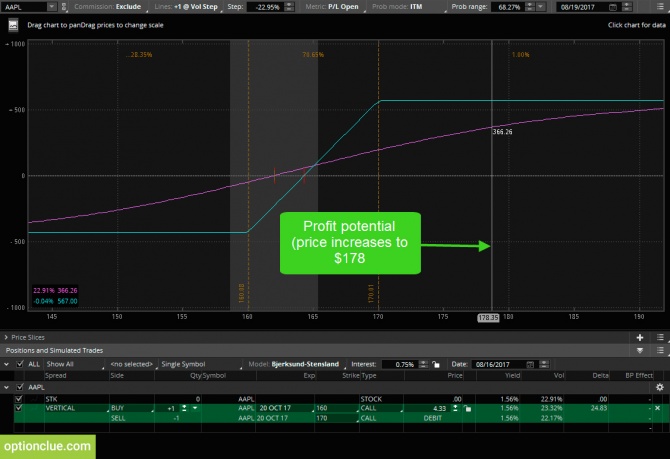Click the calendar icon next to 08/19/2017
Image resolution: width=670 pixels, height=459 pixels.
click(x=613, y=7)
